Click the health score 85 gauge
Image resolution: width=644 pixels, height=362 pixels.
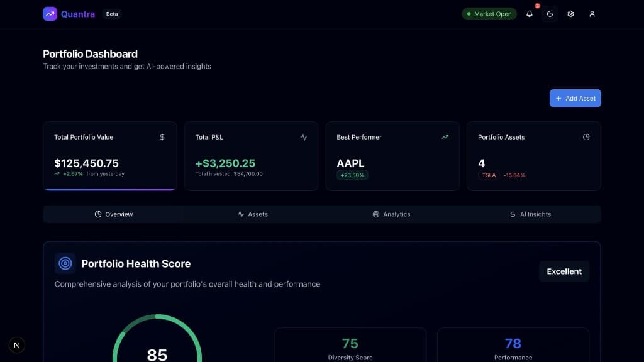(157, 338)
